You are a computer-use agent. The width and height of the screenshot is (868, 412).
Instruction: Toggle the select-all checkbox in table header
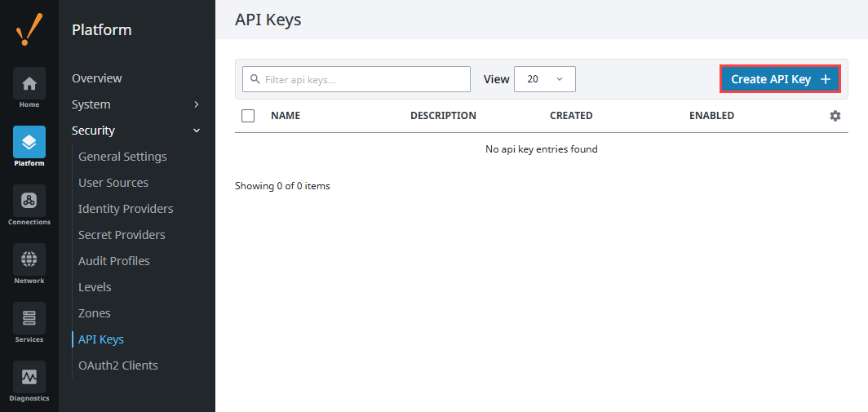(248, 116)
